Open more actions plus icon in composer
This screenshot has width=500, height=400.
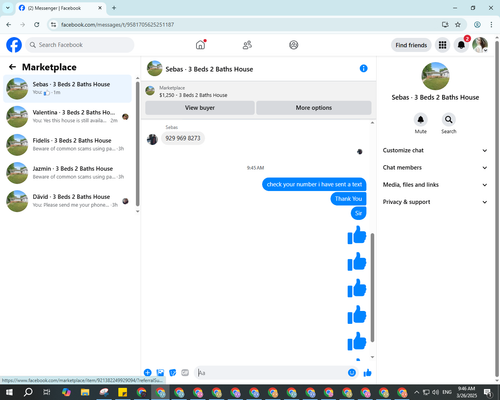click(148, 373)
